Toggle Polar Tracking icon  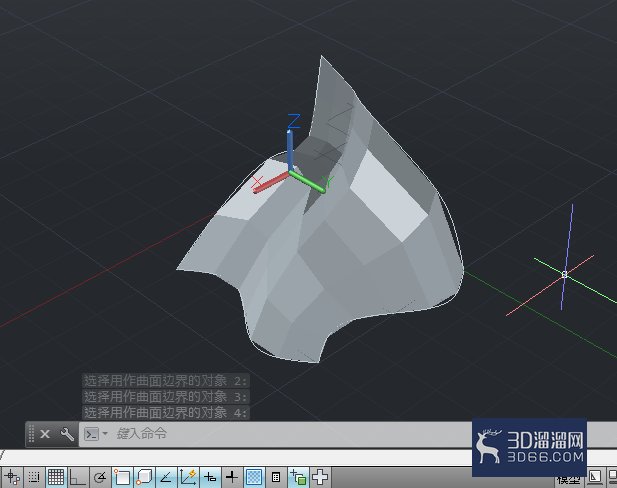100,477
